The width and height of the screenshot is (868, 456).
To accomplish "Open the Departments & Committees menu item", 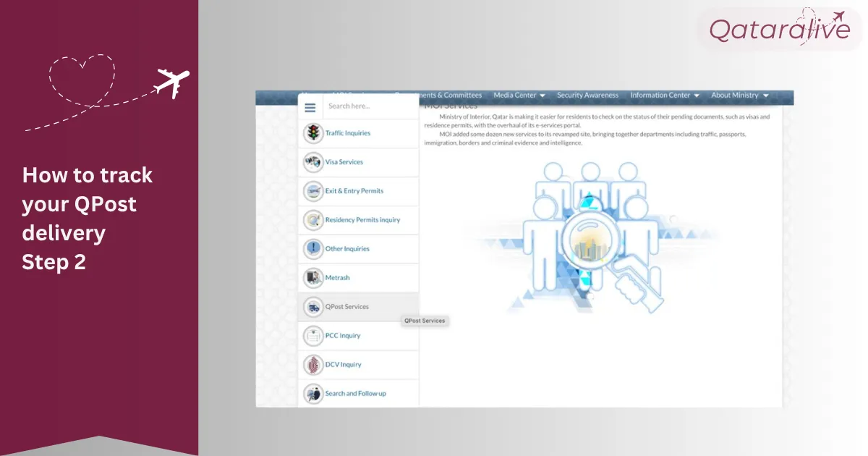I will pos(438,95).
